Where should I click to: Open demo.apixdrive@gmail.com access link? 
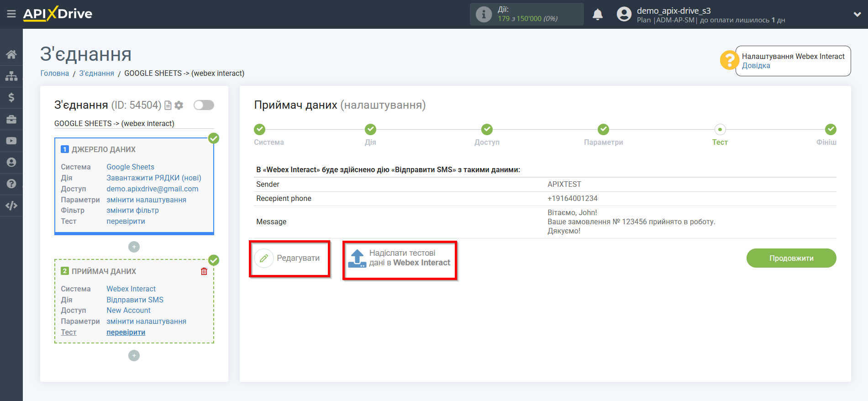(x=153, y=189)
